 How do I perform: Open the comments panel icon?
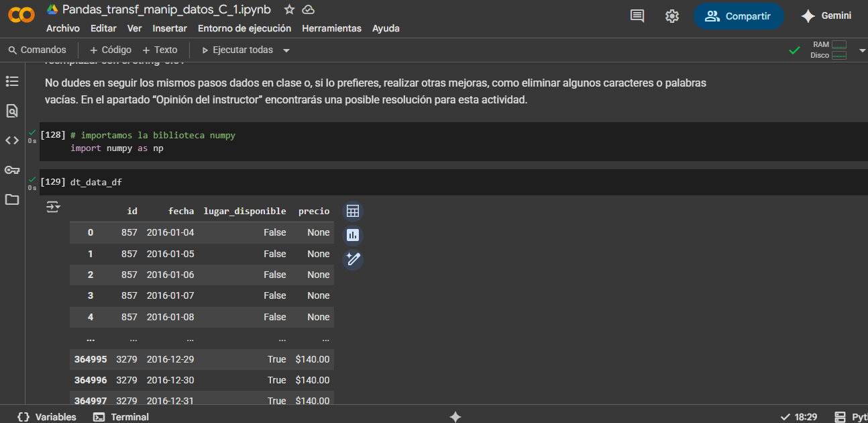637,16
